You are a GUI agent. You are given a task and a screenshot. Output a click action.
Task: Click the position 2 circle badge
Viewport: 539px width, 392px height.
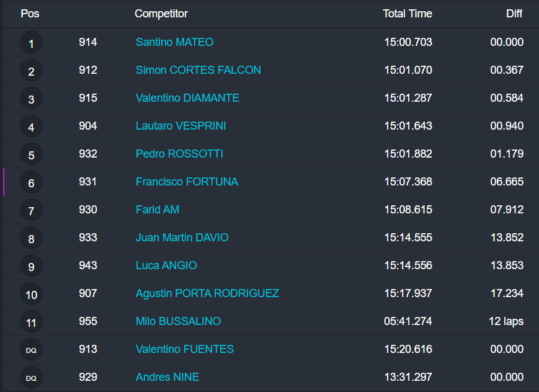(31, 71)
